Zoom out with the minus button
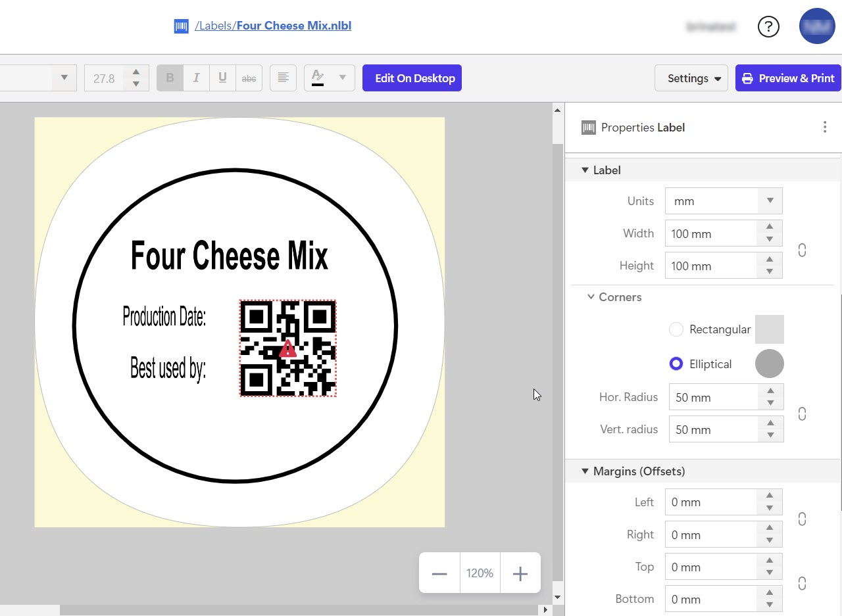This screenshot has height=616, width=842. point(439,573)
